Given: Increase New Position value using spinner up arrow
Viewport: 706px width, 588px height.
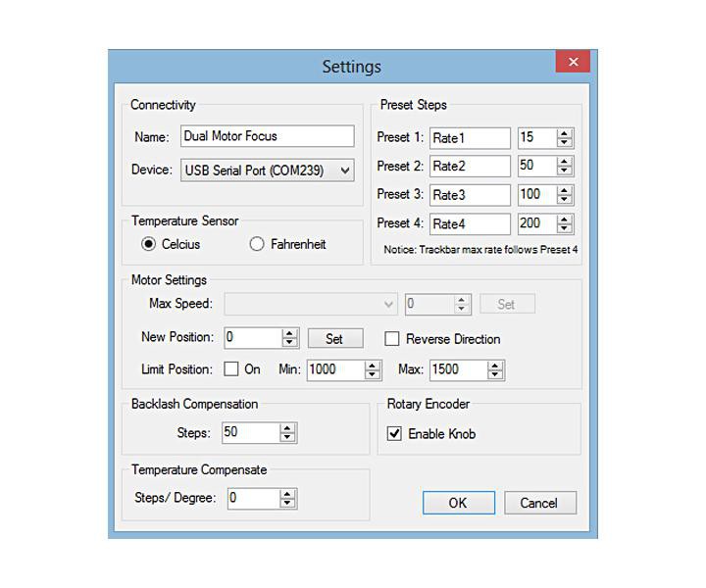Looking at the screenshot, I should pyautogui.click(x=289, y=333).
